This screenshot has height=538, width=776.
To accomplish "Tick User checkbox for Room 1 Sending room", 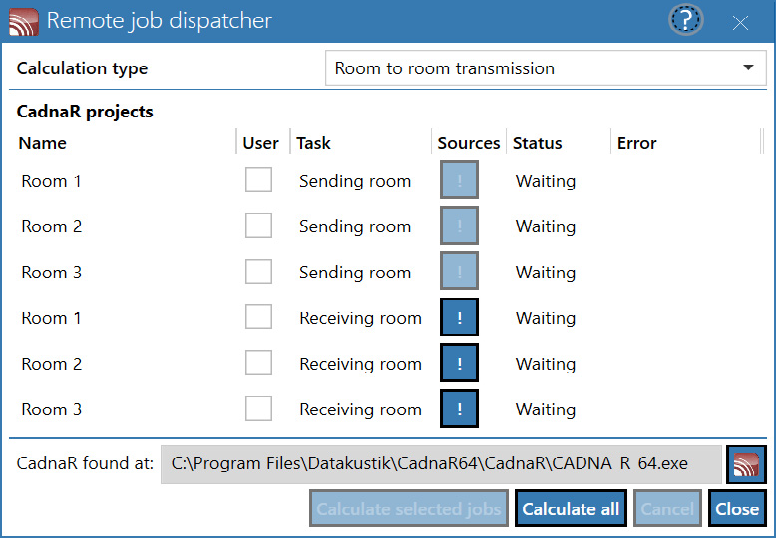I will [258, 179].
